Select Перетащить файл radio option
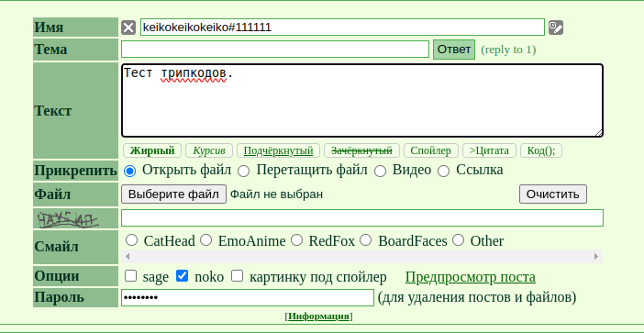This screenshot has height=333, width=644. click(x=244, y=172)
